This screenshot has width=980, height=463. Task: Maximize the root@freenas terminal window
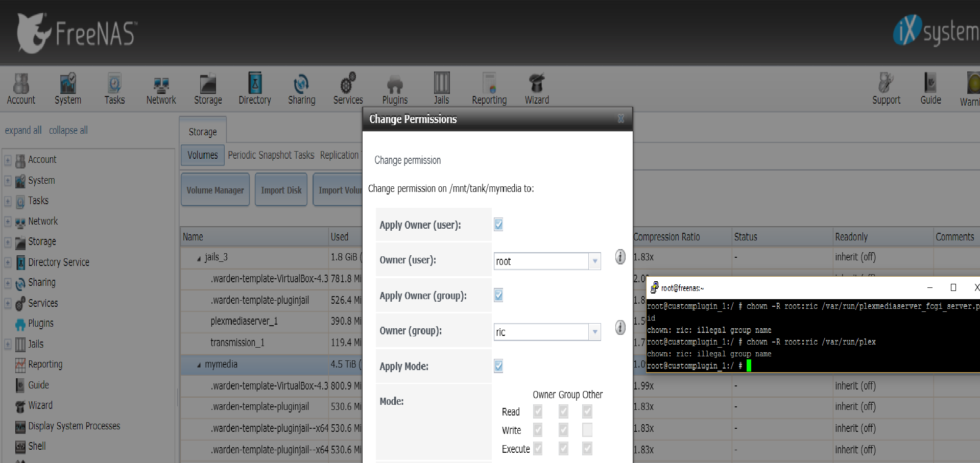point(953,287)
